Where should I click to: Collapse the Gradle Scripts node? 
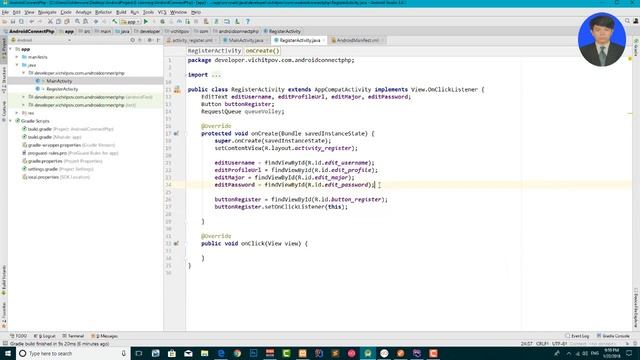pos(11,121)
